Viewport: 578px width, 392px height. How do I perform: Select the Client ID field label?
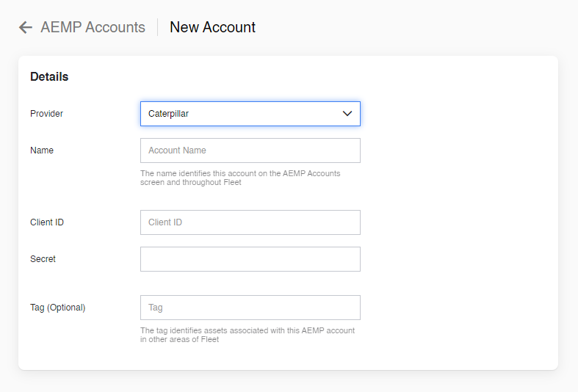pyautogui.click(x=47, y=222)
